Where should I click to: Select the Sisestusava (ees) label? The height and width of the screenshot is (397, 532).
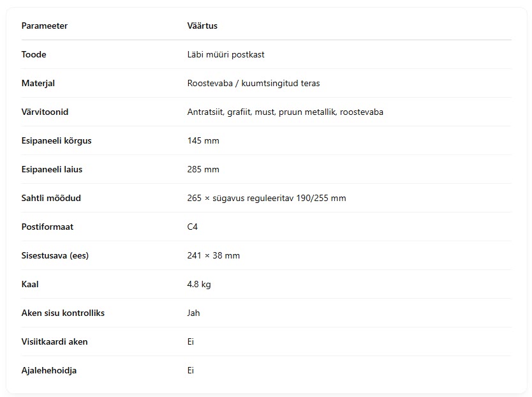55,255
